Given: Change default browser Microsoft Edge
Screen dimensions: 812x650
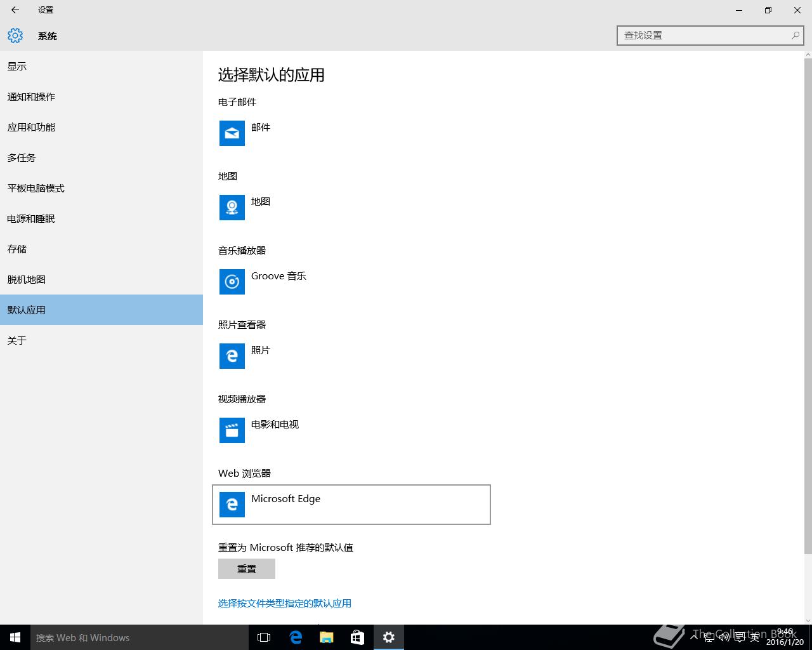Looking at the screenshot, I should (351, 505).
